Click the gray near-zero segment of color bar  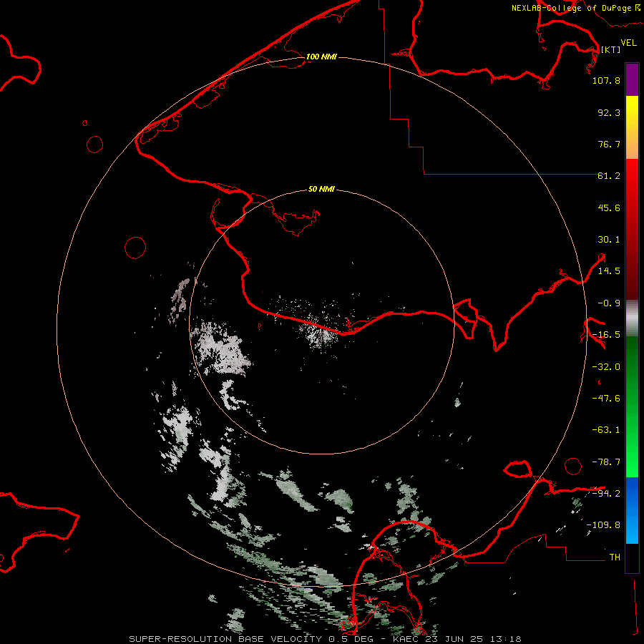pos(632,318)
